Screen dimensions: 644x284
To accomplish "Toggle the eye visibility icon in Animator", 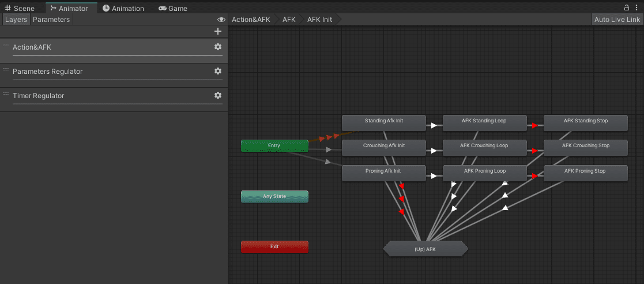I will (221, 20).
